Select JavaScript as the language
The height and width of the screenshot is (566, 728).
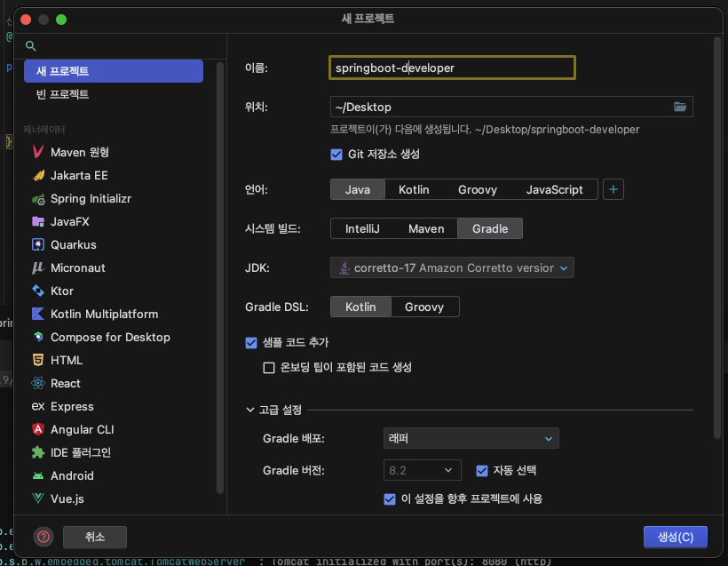pyautogui.click(x=554, y=189)
